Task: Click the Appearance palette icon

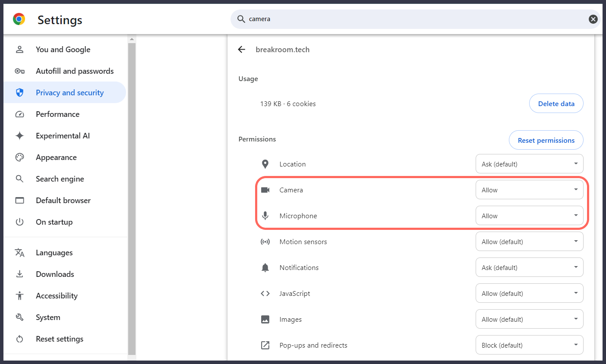Action: pos(19,157)
